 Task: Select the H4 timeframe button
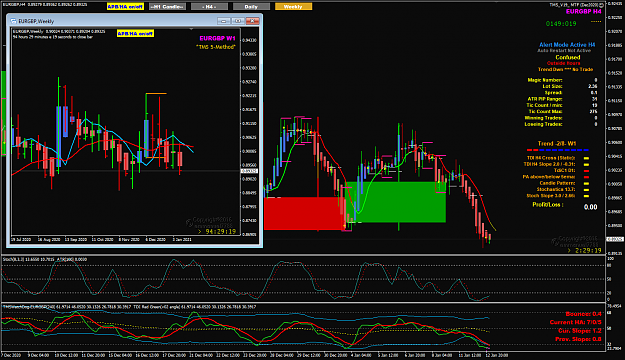coord(209,7)
